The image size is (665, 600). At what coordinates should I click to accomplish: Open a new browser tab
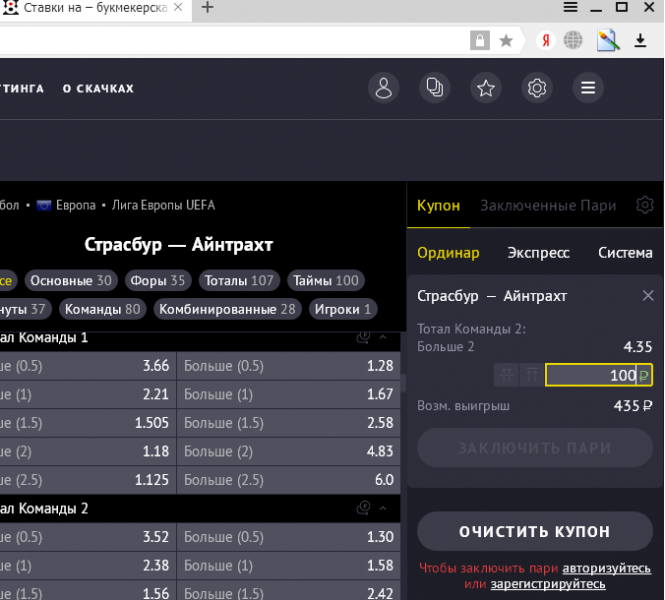coord(208,8)
